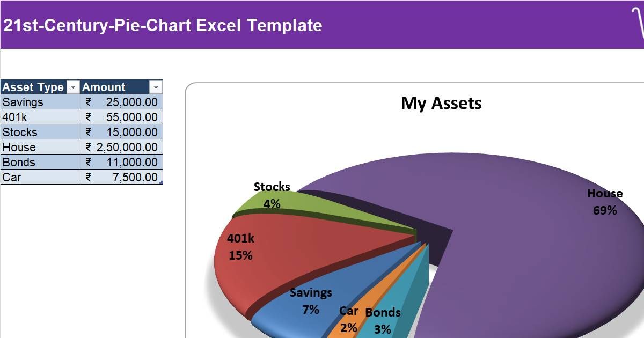Open the Amount column filter dropdown
The width and height of the screenshot is (644, 338).
point(155,87)
